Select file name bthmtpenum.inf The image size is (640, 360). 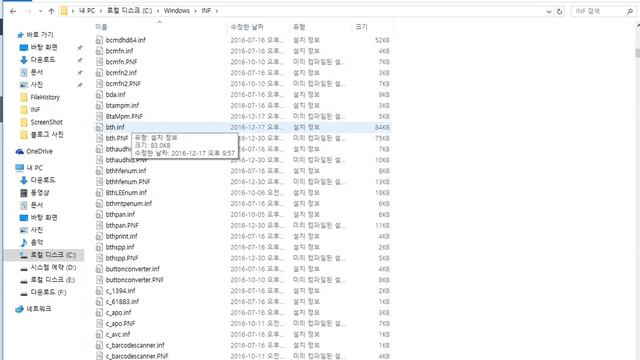(x=129, y=203)
